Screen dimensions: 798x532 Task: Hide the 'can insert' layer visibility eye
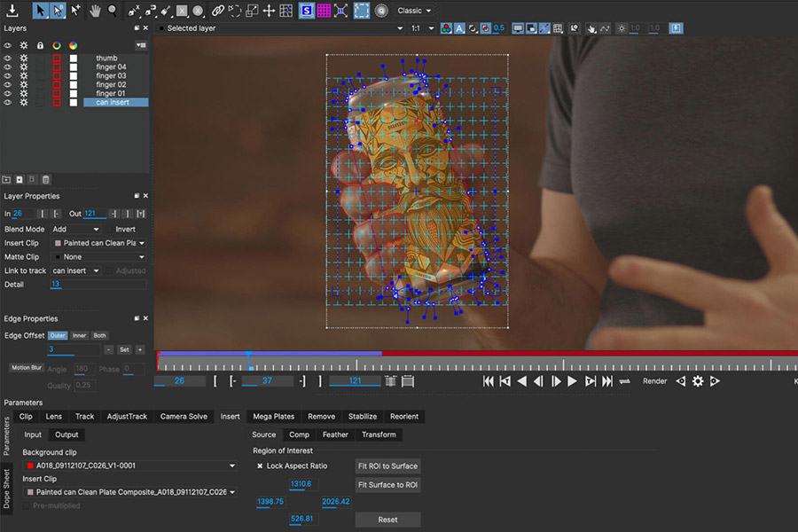(6, 102)
